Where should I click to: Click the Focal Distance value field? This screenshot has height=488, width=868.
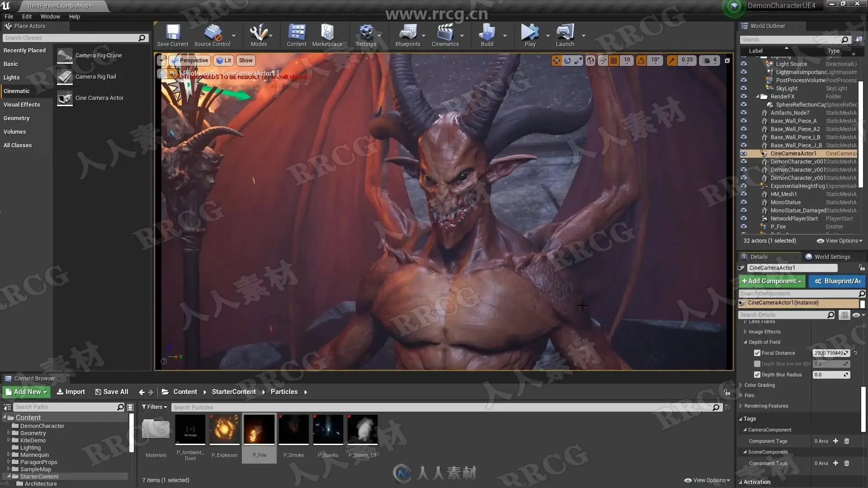(828, 353)
